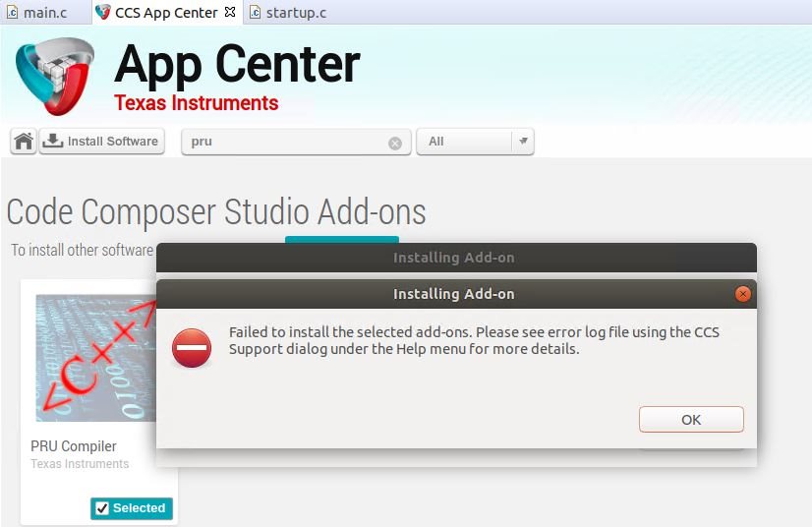Click the Home icon button

coord(24,141)
